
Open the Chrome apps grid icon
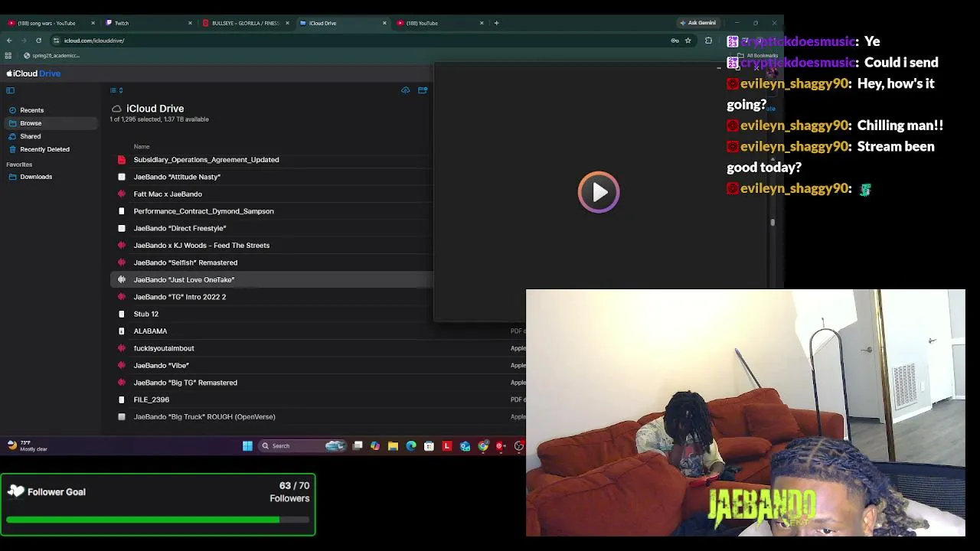8,56
